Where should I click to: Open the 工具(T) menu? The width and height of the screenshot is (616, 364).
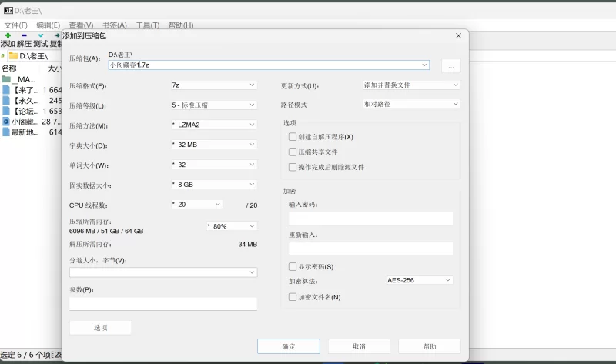148,25
